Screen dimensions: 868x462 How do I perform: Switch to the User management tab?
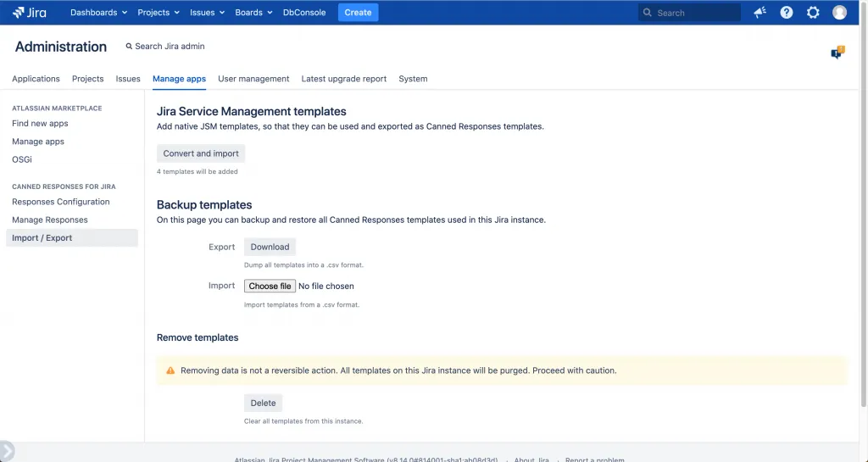tap(253, 79)
